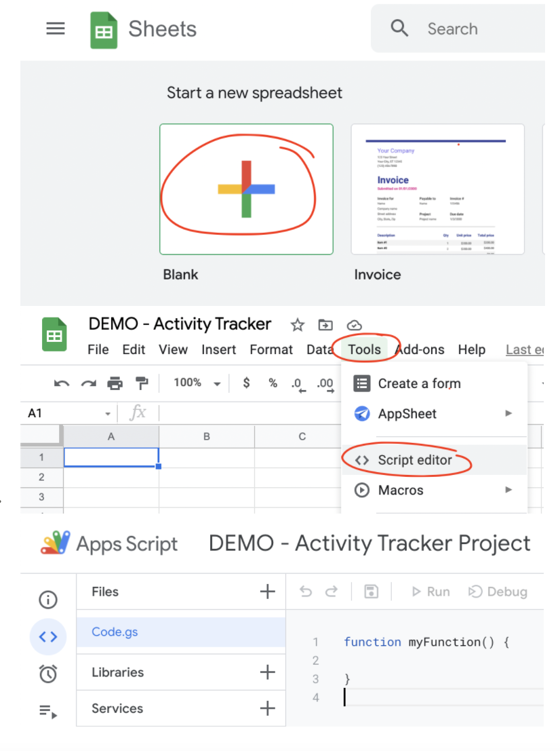Save the project with the save icon
Viewport: 560px width, 751px height.
[x=370, y=592]
